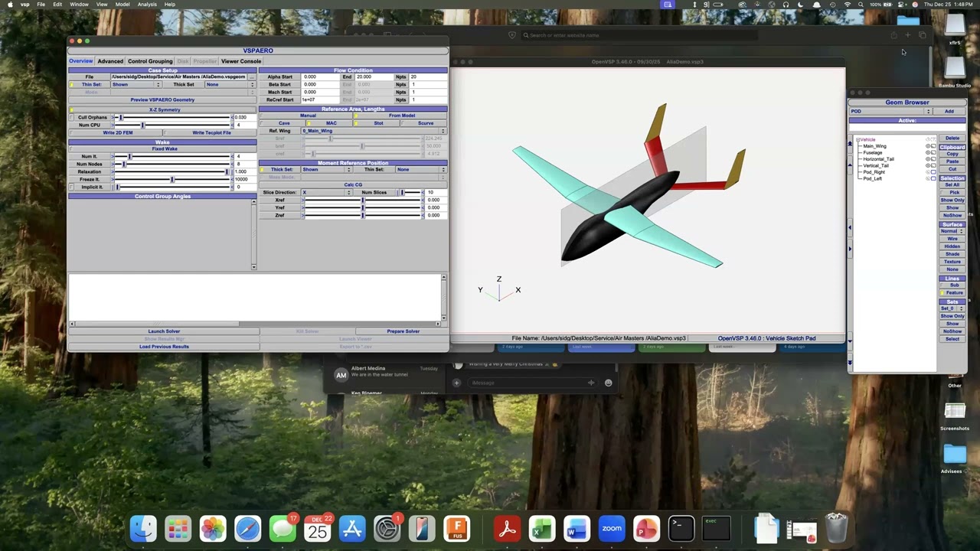
Task: Launch Microsoft Excel from the Dock
Action: tap(542, 529)
